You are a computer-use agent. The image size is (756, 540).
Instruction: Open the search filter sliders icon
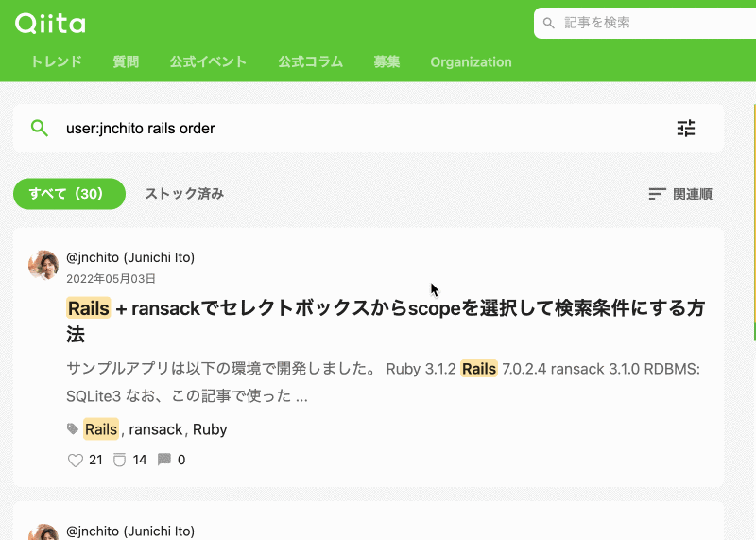coord(686,128)
